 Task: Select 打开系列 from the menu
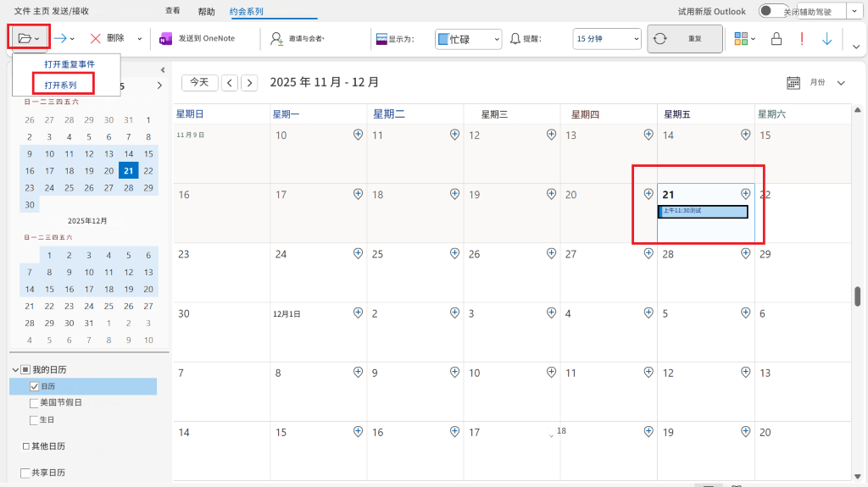(61, 86)
